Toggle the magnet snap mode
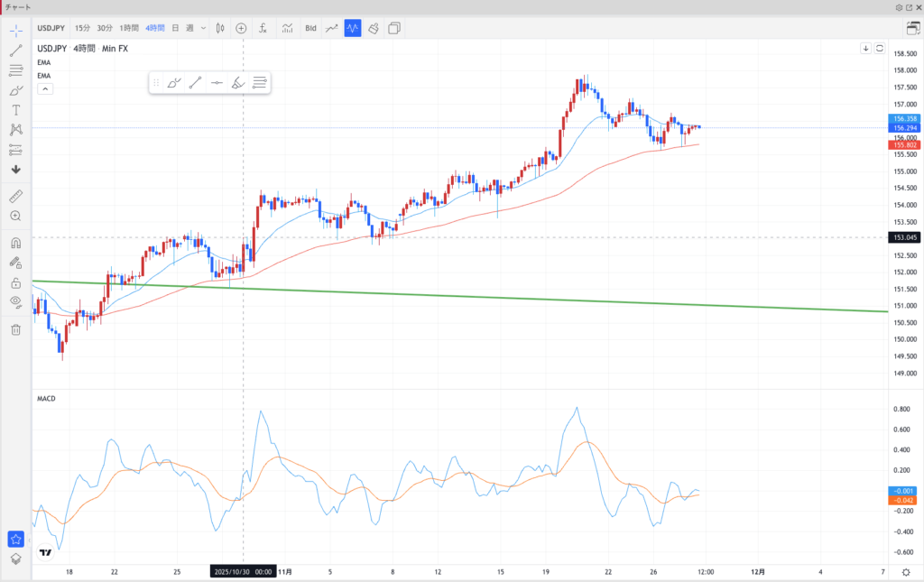Screen dimensions: 924x582 click(x=15, y=243)
